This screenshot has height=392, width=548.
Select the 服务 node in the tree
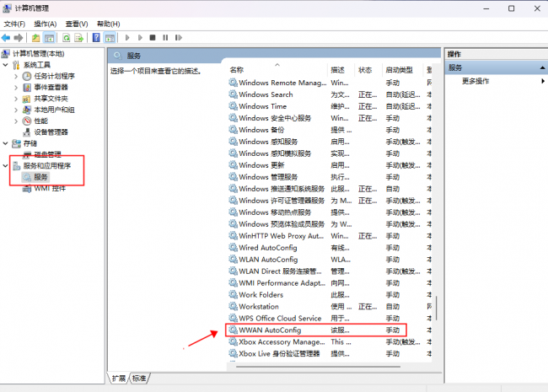point(40,177)
